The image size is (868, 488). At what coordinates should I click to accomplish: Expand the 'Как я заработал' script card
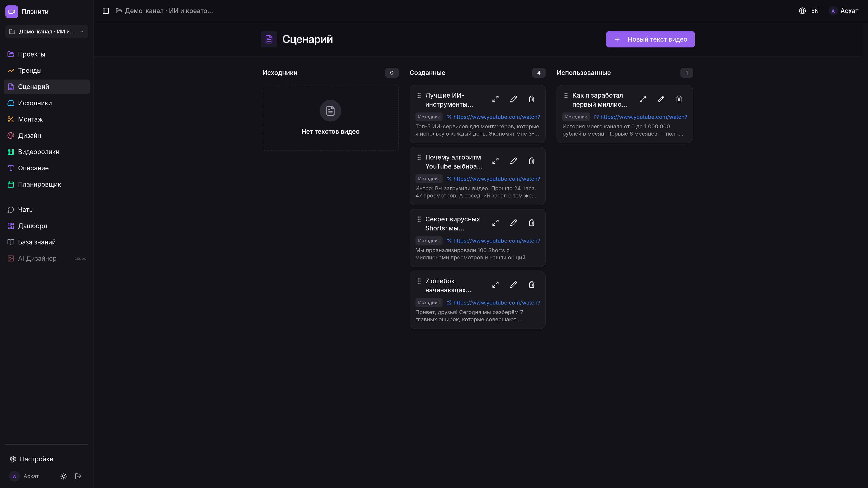pyautogui.click(x=643, y=99)
